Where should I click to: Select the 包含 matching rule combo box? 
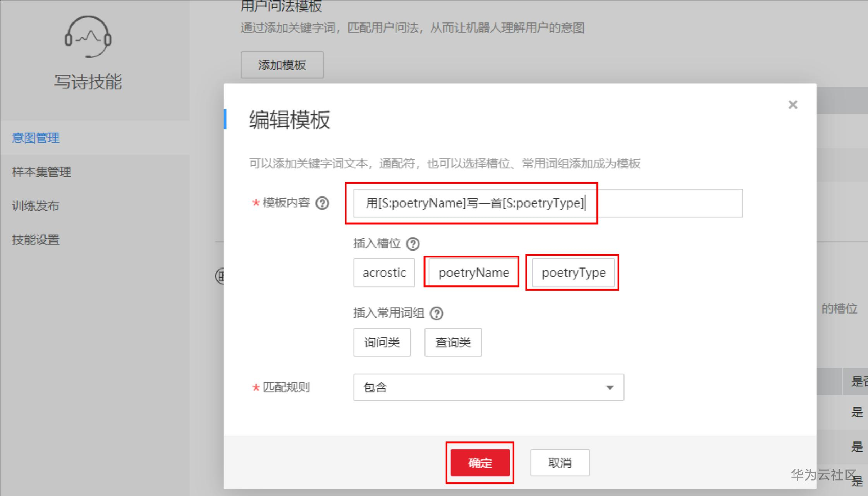pyautogui.click(x=488, y=387)
